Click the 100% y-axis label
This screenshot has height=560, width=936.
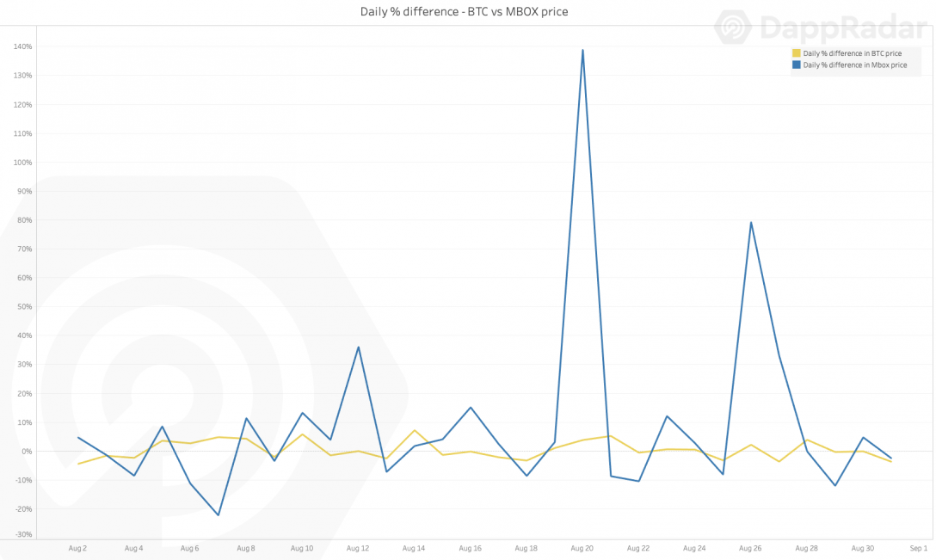(x=22, y=163)
